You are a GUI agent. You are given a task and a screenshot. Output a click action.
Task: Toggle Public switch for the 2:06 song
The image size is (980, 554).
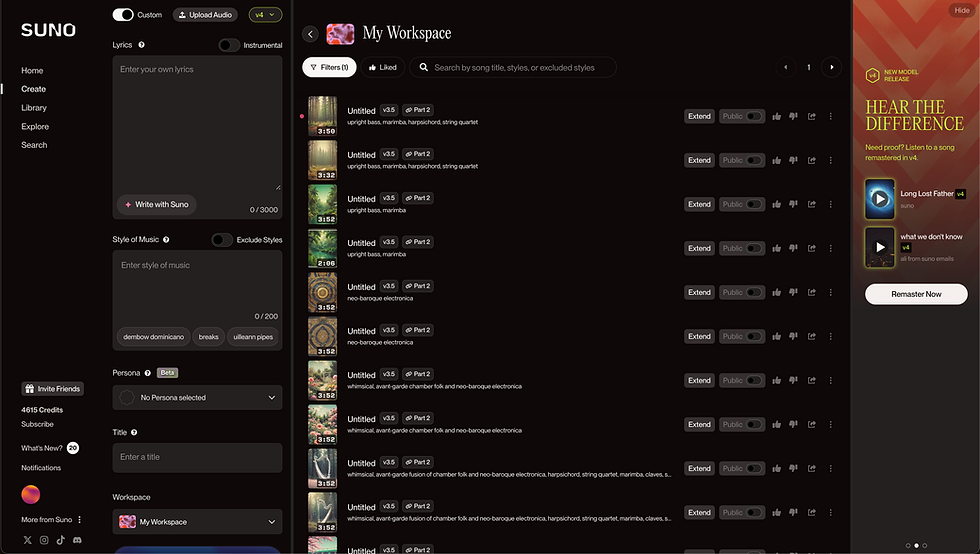point(754,248)
